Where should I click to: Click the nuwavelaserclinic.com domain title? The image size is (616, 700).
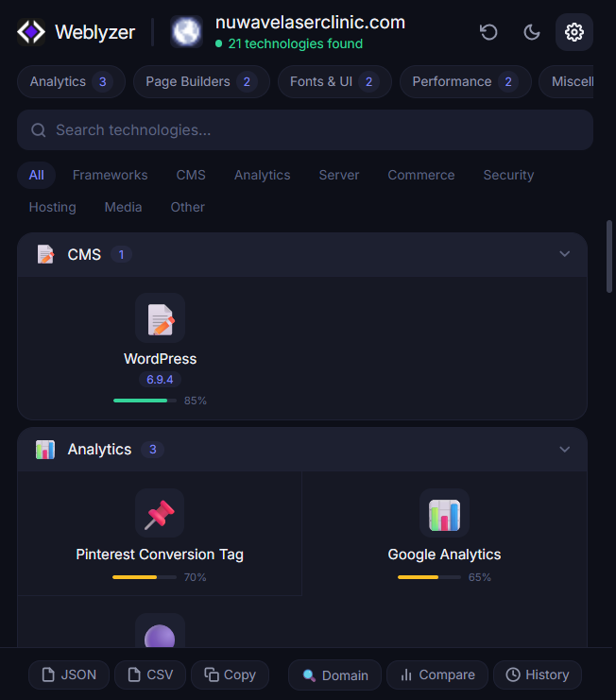point(310,23)
